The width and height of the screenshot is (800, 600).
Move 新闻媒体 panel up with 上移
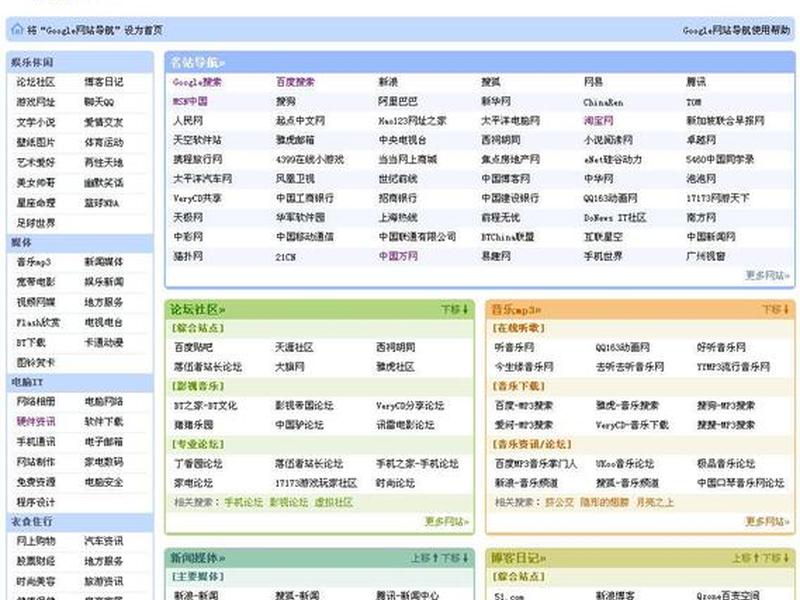[x=425, y=558]
